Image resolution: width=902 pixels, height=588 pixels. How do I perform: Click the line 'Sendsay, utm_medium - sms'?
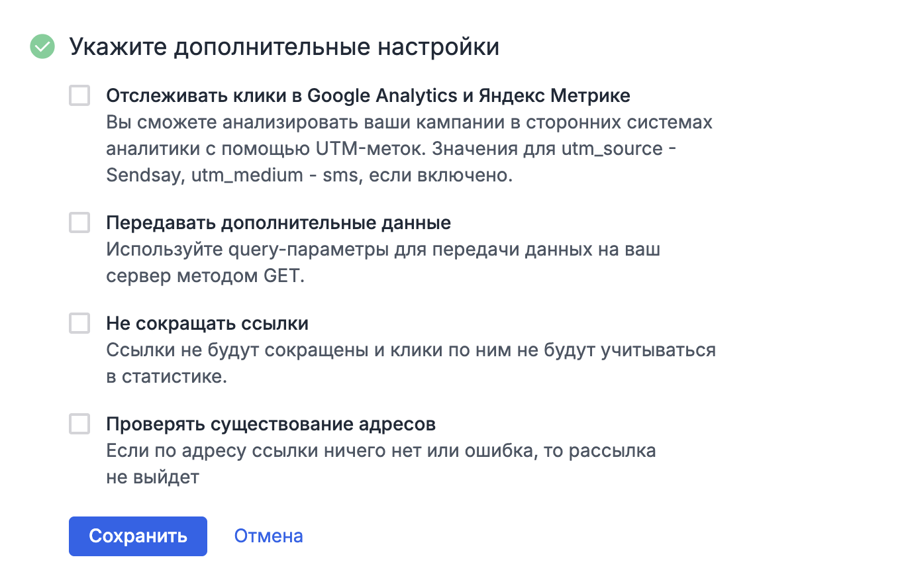pyautogui.click(x=309, y=177)
